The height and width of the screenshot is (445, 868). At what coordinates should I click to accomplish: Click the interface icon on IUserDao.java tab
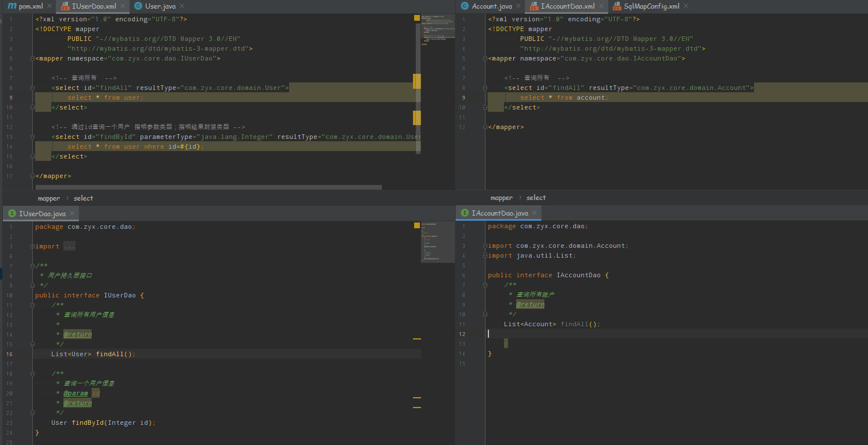click(12, 214)
